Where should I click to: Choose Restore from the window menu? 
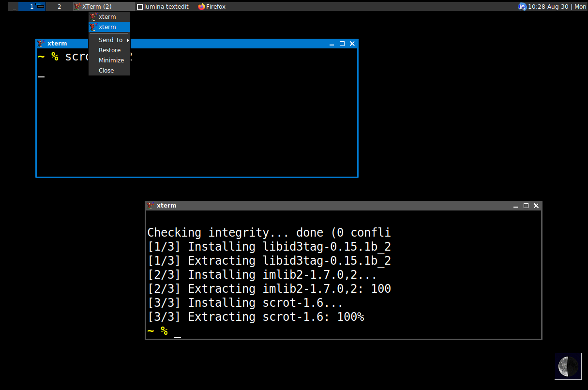point(109,50)
